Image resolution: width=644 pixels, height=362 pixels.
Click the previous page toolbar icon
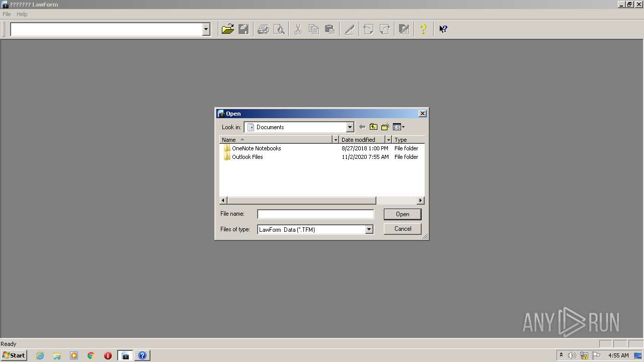368,29
